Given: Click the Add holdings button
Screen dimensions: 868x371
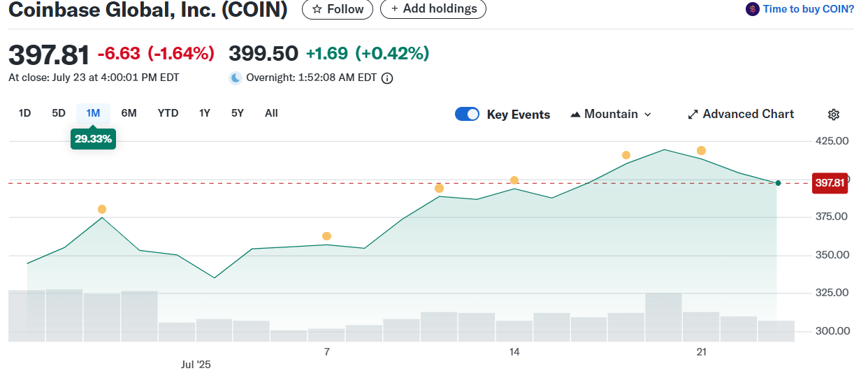Looking at the screenshot, I should click(x=433, y=9).
